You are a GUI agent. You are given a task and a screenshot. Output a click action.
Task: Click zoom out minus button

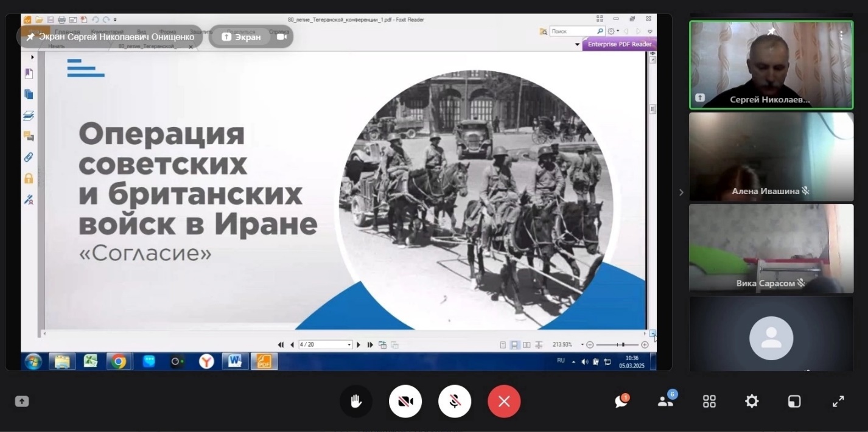tap(590, 344)
